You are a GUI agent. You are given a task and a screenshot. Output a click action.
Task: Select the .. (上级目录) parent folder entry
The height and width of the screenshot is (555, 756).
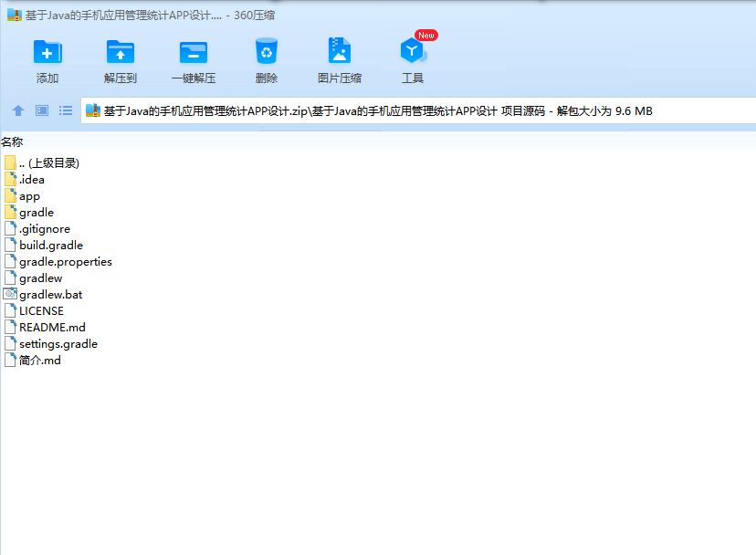click(x=49, y=163)
